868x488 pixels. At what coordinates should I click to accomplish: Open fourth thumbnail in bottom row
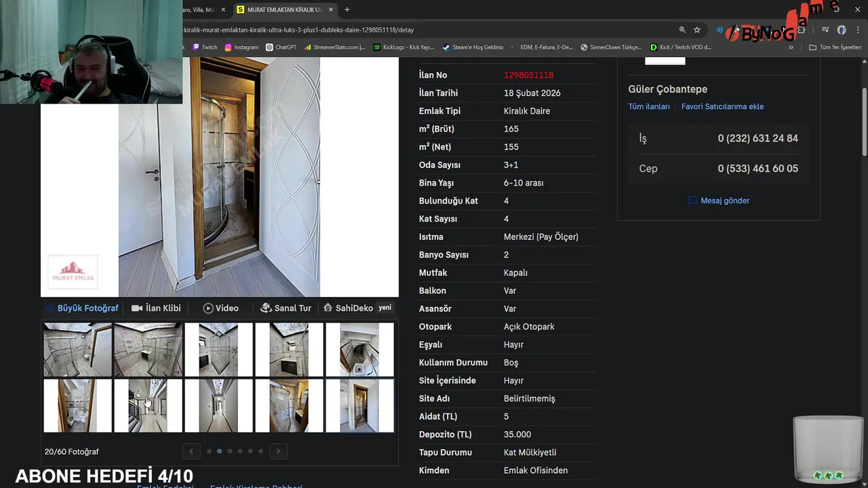[x=289, y=405]
